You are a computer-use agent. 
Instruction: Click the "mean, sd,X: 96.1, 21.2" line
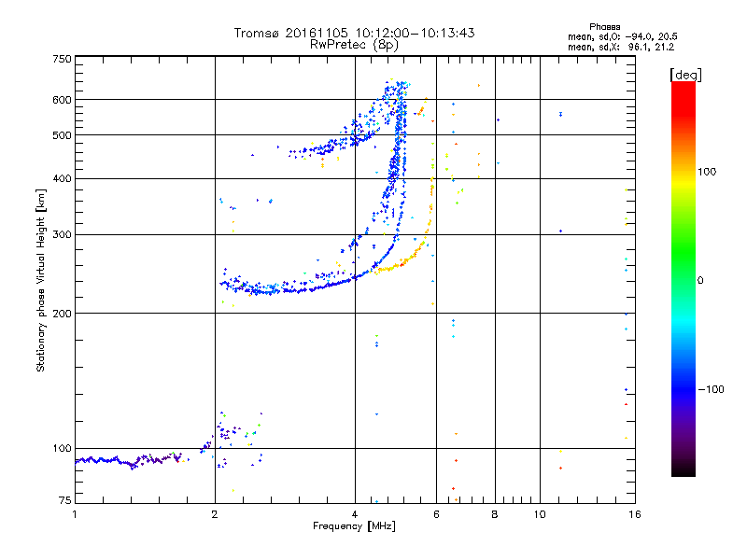coord(621,47)
